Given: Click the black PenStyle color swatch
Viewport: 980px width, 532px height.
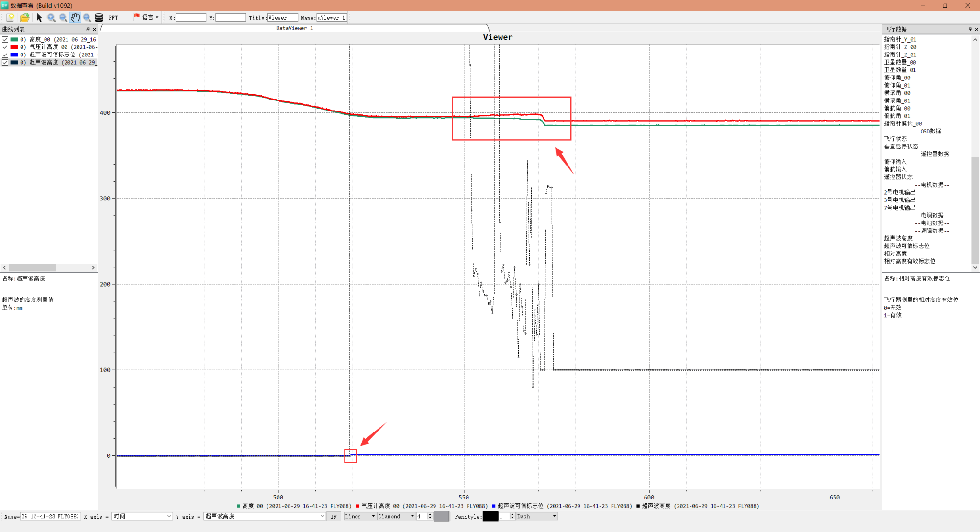Looking at the screenshot, I should [490, 516].
